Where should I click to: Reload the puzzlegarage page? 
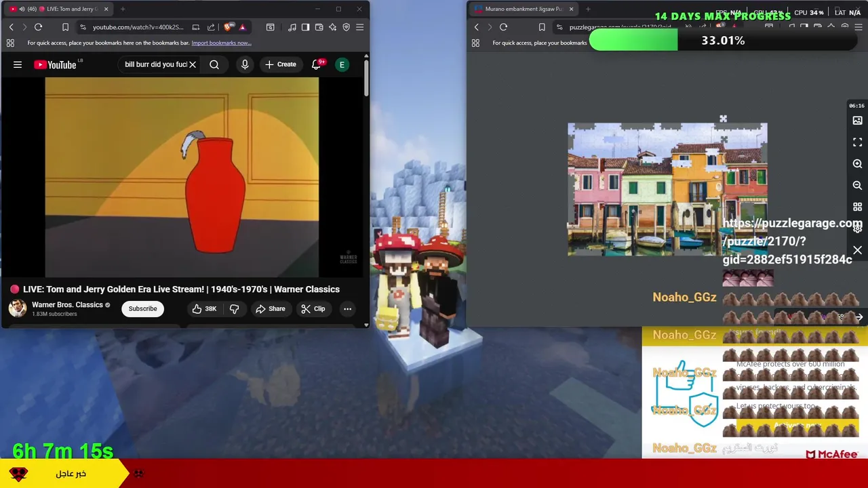tap(503, 27)
